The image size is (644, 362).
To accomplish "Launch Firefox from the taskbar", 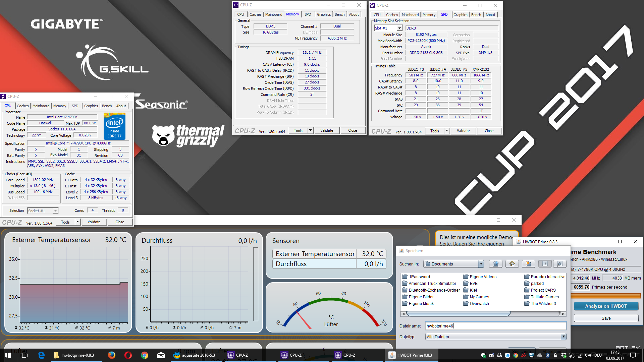I will click(112, 355).
